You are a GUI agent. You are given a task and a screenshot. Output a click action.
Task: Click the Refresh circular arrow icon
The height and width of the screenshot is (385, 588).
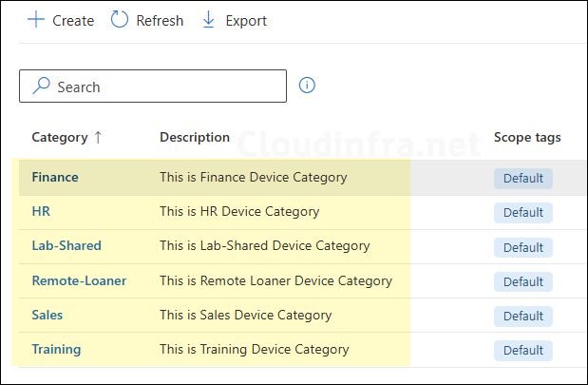click(x=120, y=20)
